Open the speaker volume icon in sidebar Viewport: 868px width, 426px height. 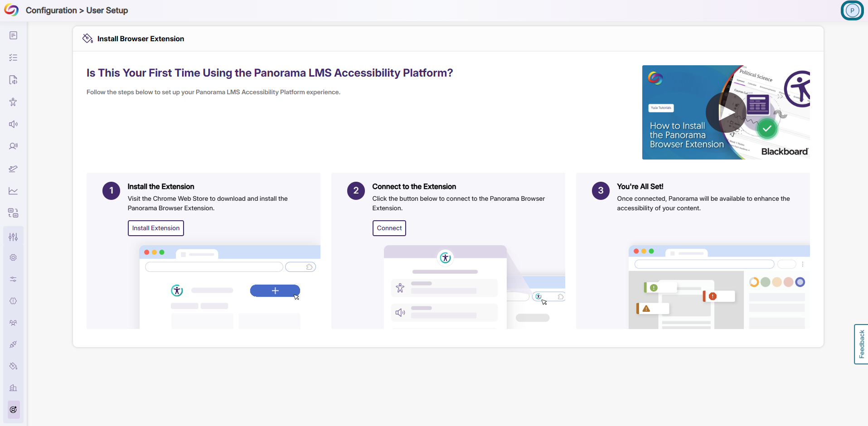coord(13,124)
